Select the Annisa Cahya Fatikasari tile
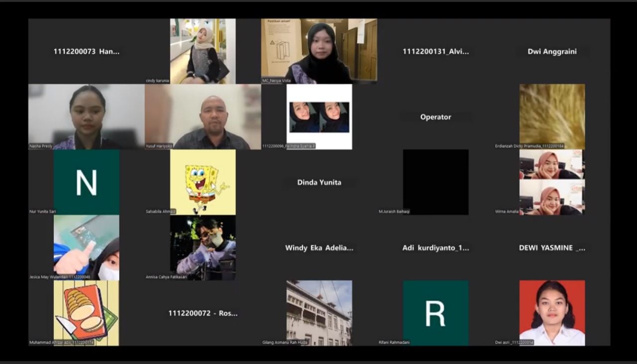637x364 pixels. tap(203, 247)
